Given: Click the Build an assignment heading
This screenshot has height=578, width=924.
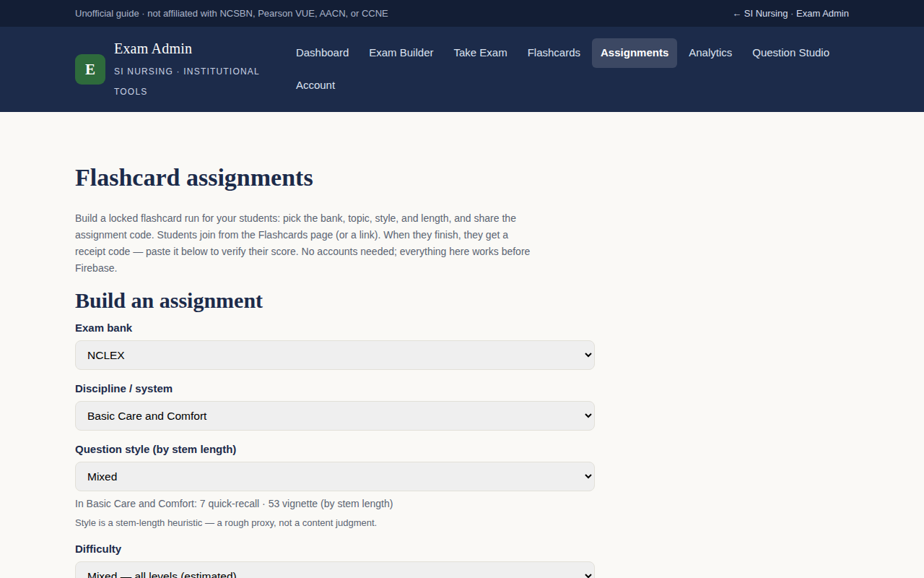Looking at the screenshot, I should pos(169,301).
